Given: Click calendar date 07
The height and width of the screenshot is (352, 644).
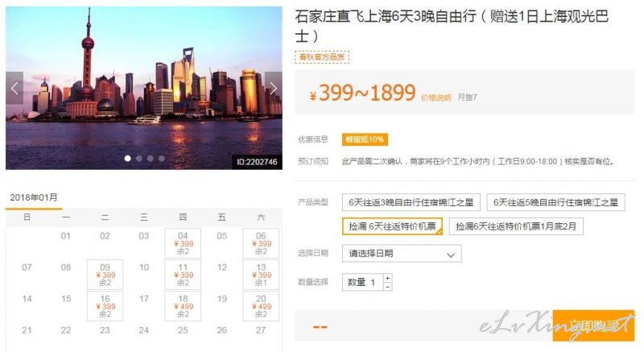Looking at the screenshot, I should (x=27, y=267).
